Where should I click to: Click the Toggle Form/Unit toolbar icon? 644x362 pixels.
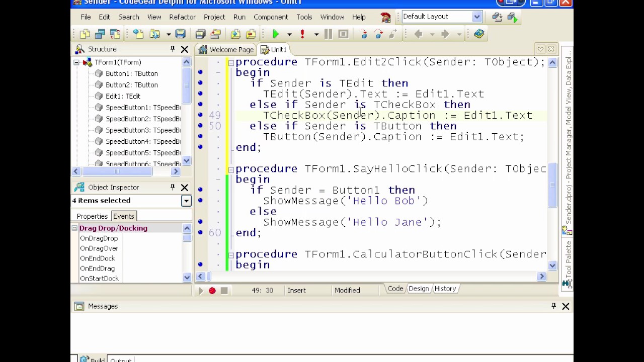pos(115,34)
